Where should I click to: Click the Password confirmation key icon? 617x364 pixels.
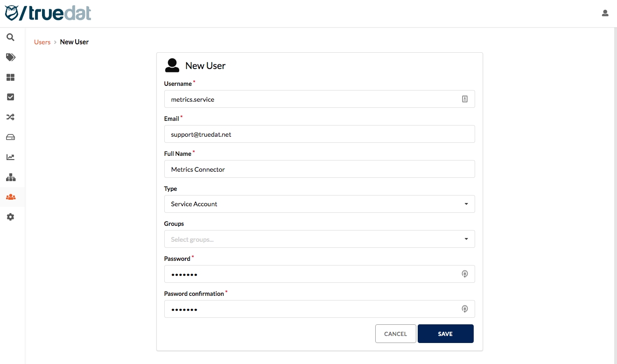[464, 309]
